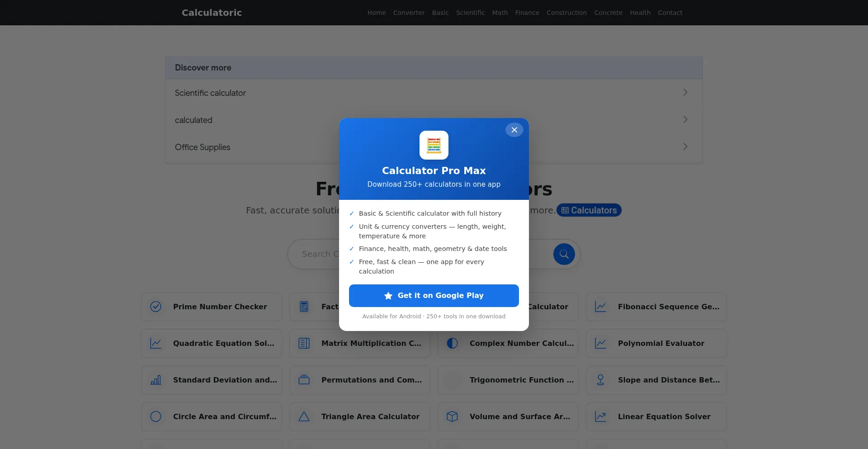Open the Construction menu item
The width and height of the screenshot is (868, 449).
(566, 13)
